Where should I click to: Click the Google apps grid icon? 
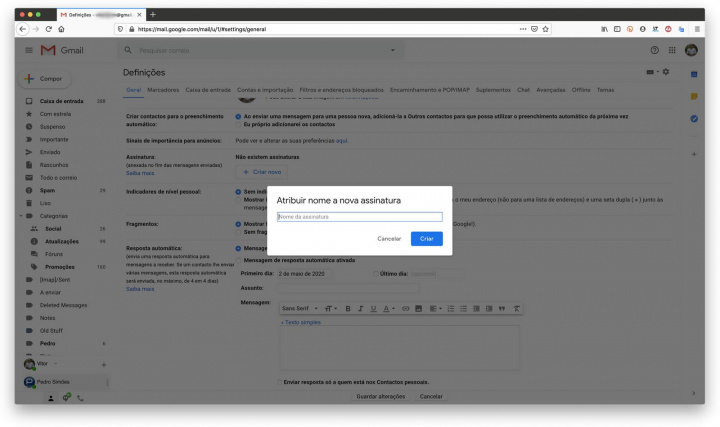671,50
